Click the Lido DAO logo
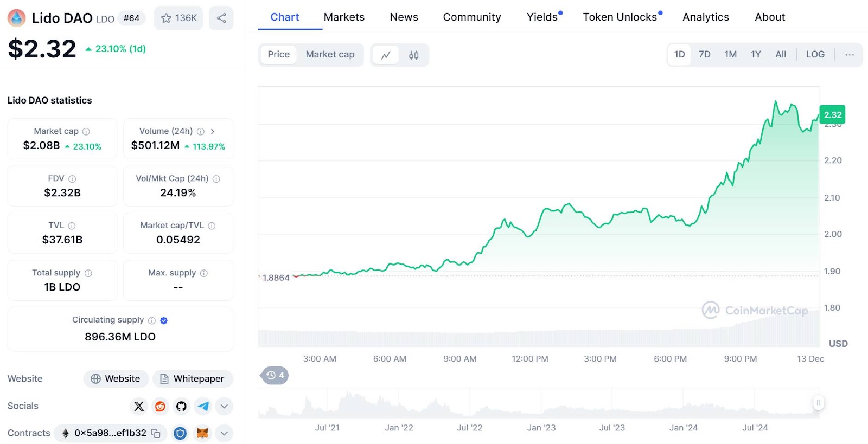The image size is (868, 444). 17,18
